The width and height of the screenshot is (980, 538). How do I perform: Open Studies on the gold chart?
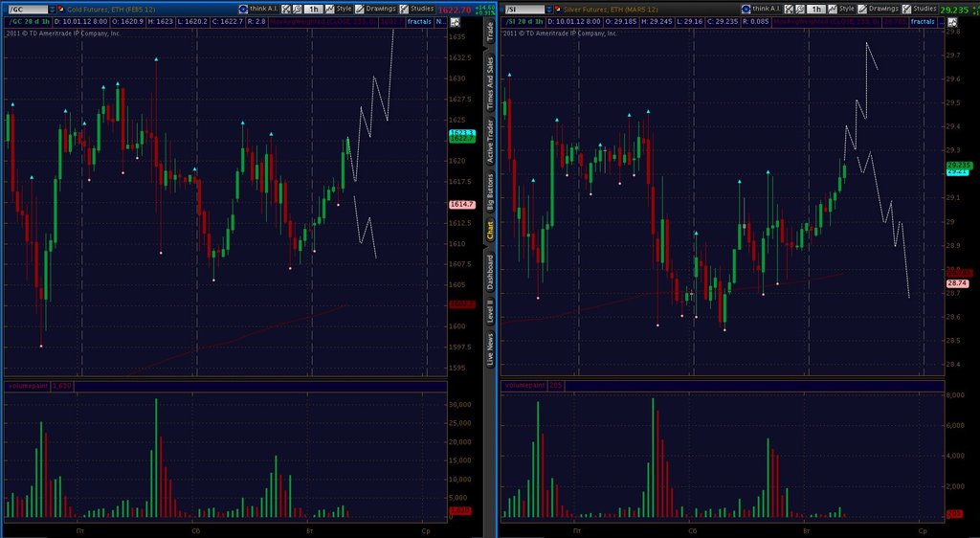pos(417,9)
